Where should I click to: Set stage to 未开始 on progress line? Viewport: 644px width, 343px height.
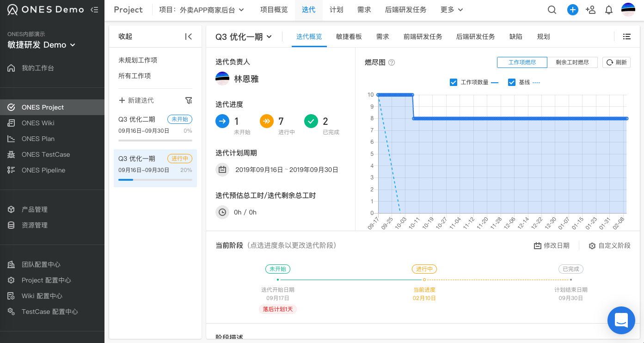click(278, 269)
